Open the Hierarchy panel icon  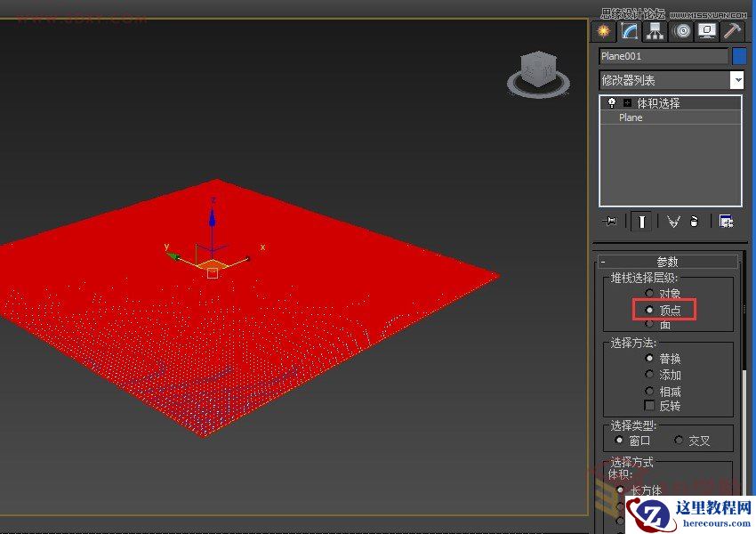pyautogui.click(x=655, y=32)
